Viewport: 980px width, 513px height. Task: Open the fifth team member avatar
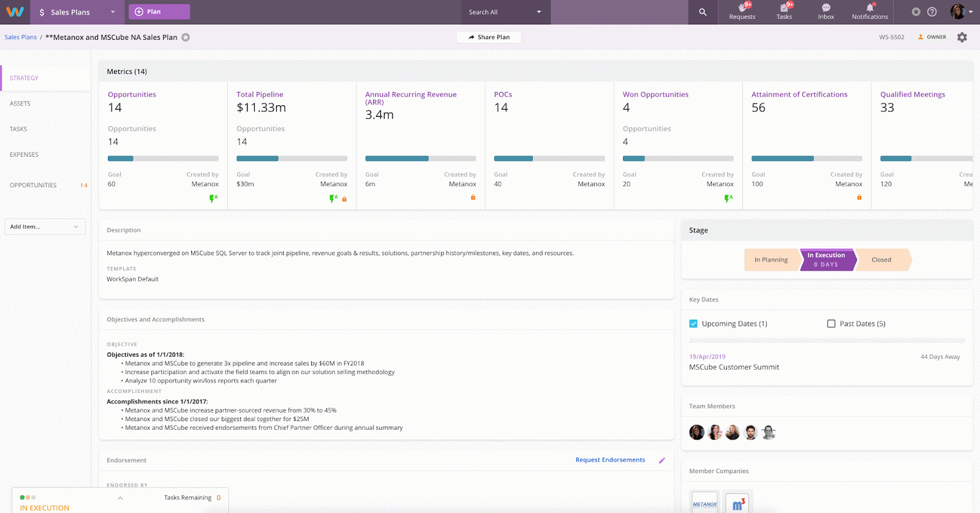769,433
